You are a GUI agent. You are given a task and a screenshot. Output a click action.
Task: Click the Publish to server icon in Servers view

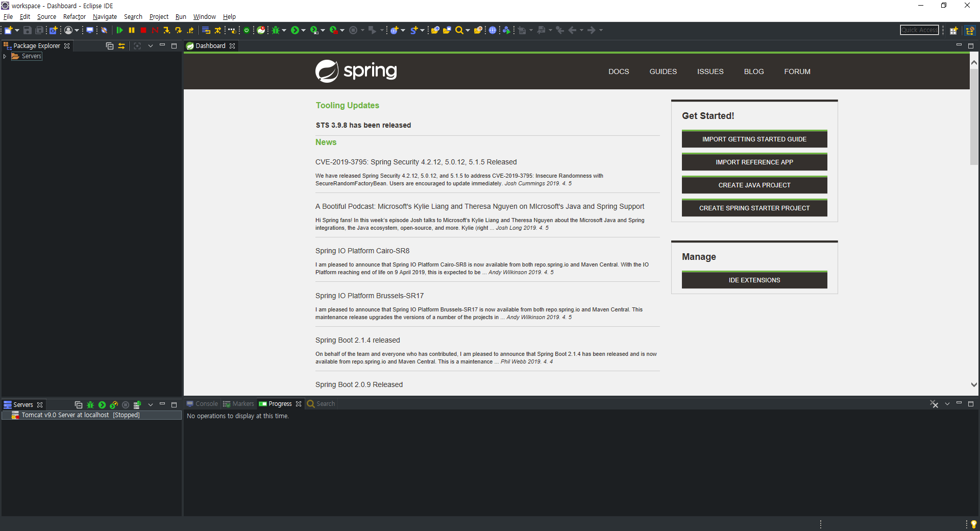tap(137, 405)
